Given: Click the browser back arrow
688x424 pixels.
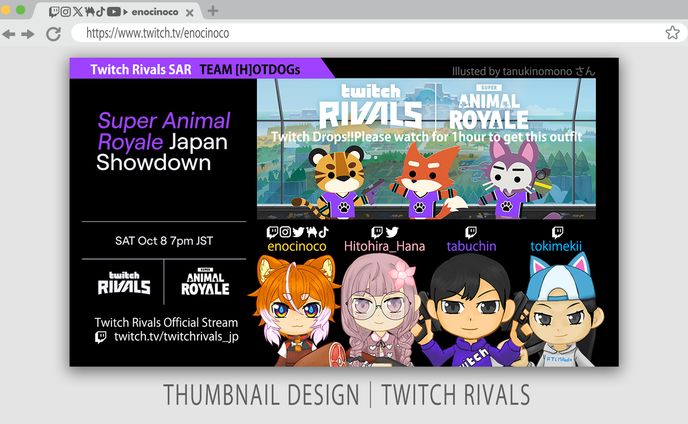Looking at the screenshot, I should click(8, 34).
